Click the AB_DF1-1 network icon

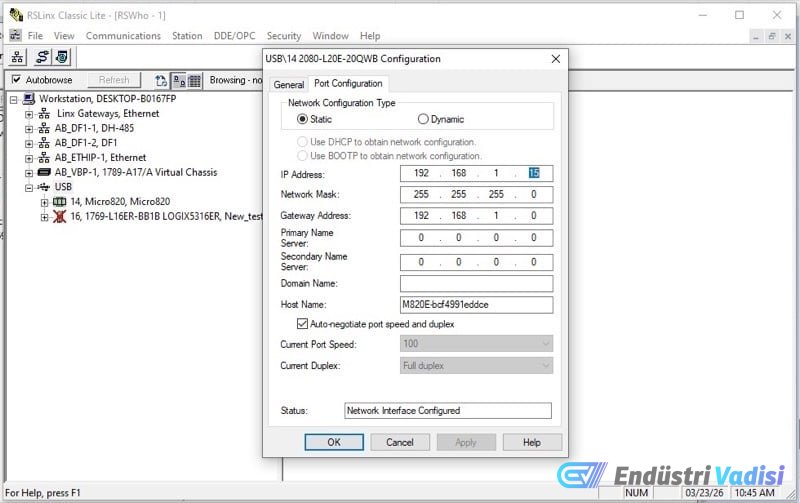44,128
